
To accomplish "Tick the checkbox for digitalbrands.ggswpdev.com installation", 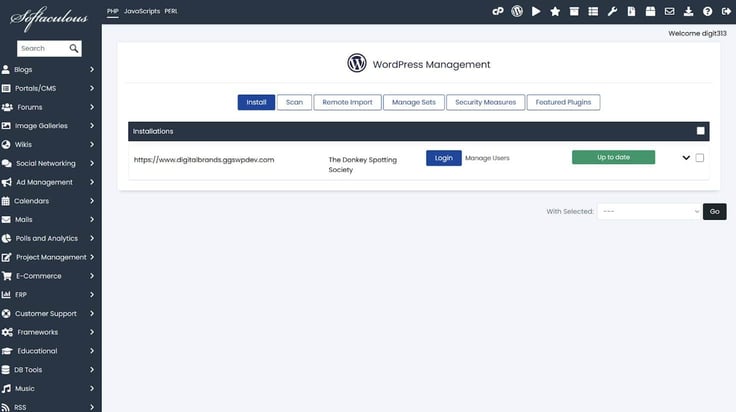I will (699, 158).
